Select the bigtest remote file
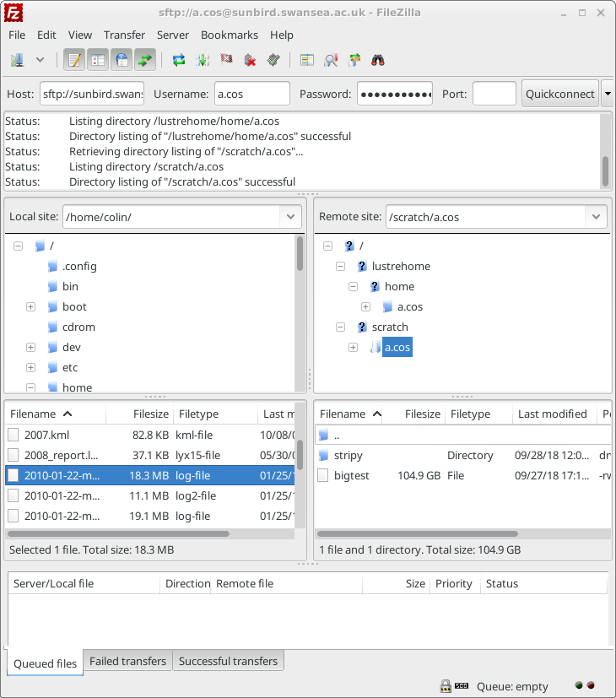 [x=463, y=475]
